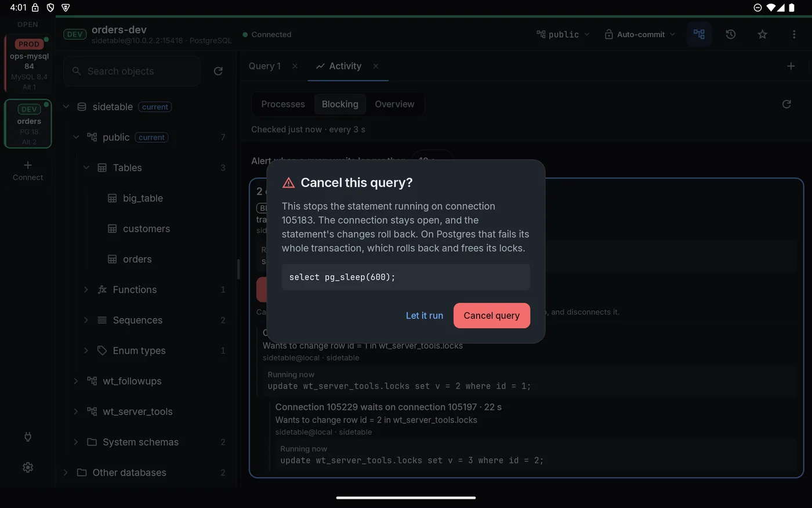Viewport: 812px width, 508px height.
Task: Click the current badge beside sidetable
Action: click(x=155, y=107)
